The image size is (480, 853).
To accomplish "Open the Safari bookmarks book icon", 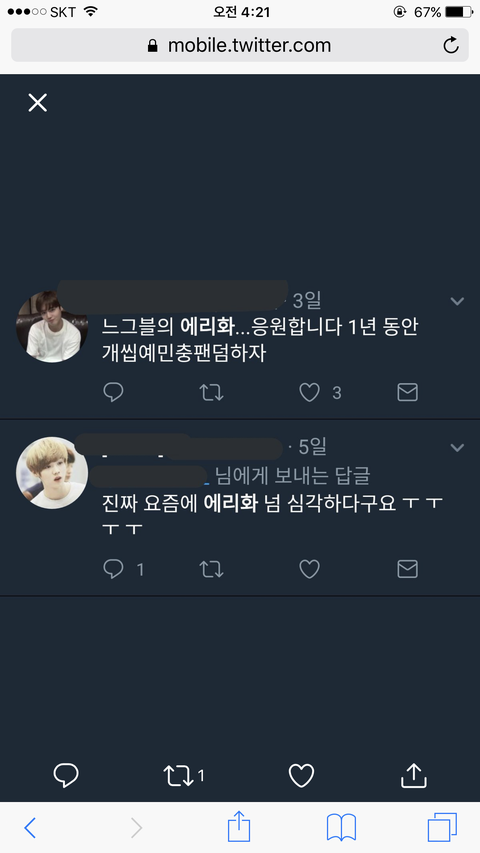I will pos(341,828).
